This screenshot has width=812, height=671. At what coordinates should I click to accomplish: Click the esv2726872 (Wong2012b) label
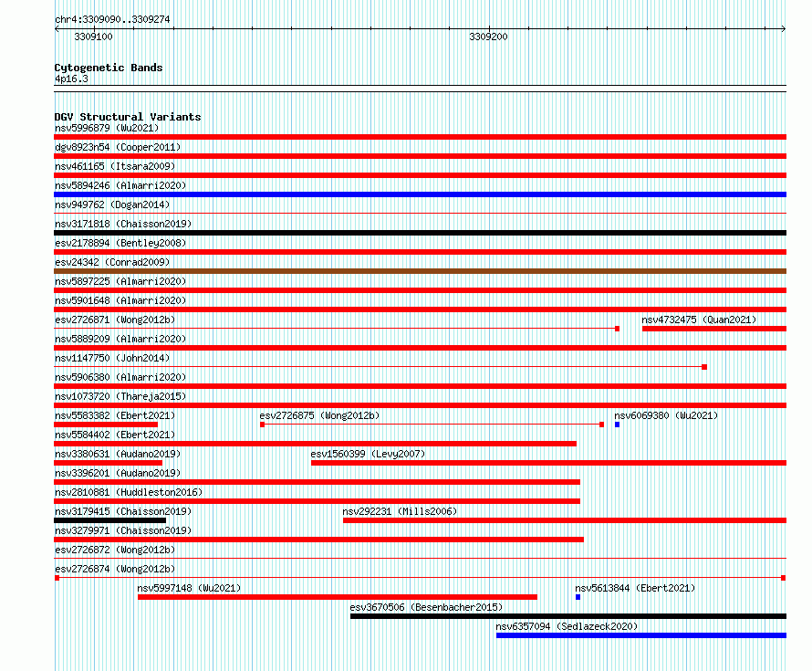coord(115,550)
